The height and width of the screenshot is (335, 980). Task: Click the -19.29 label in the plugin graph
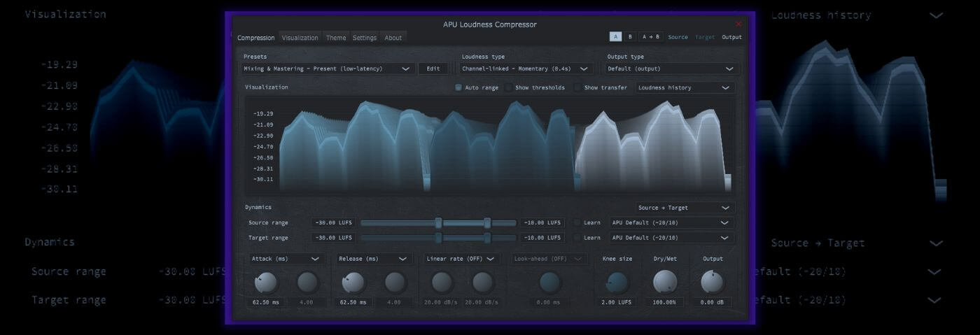point(263,113)
